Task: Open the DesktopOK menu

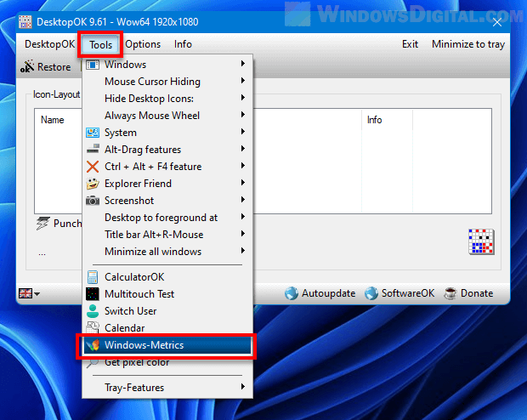Action: coord(50,44)
